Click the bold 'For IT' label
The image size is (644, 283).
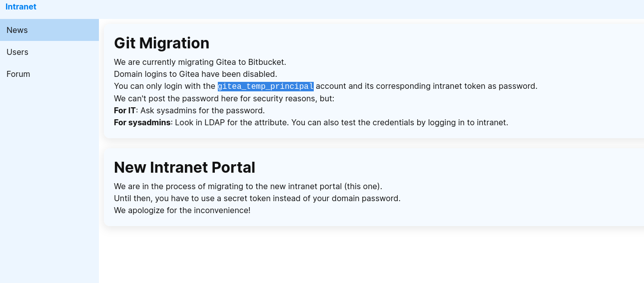pyautogui.click(x=124, y=110)
